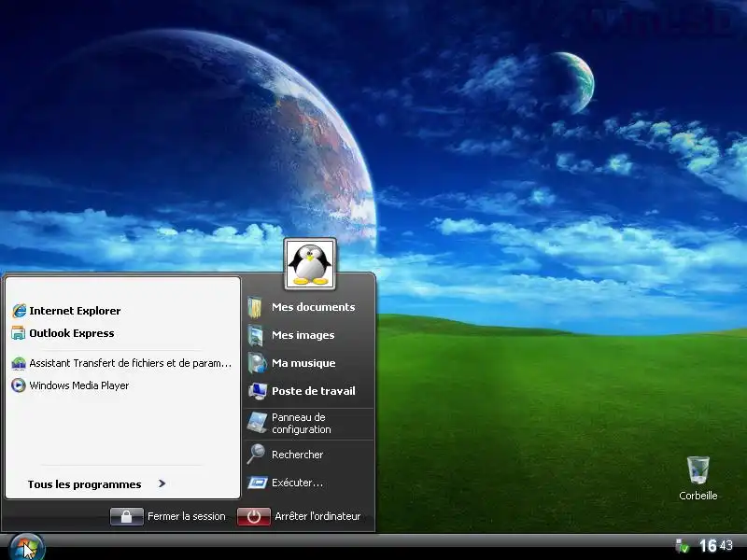Select the Outlook Express label
The height and width of the screenshot is (560, 747).
tap(72, 333)
